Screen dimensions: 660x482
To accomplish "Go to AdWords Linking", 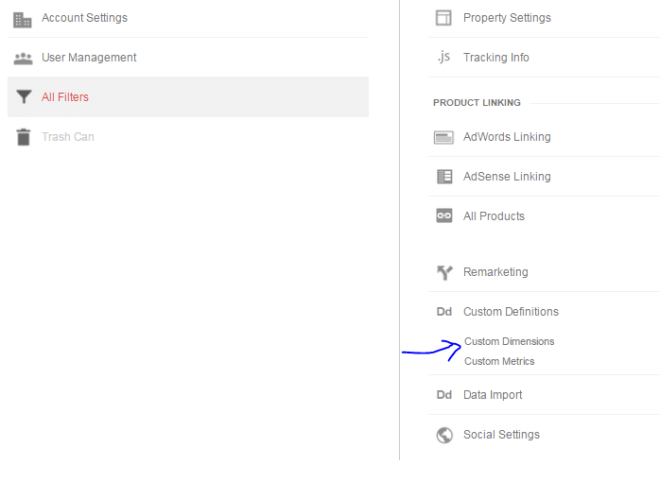I will (x=507, y=137).
